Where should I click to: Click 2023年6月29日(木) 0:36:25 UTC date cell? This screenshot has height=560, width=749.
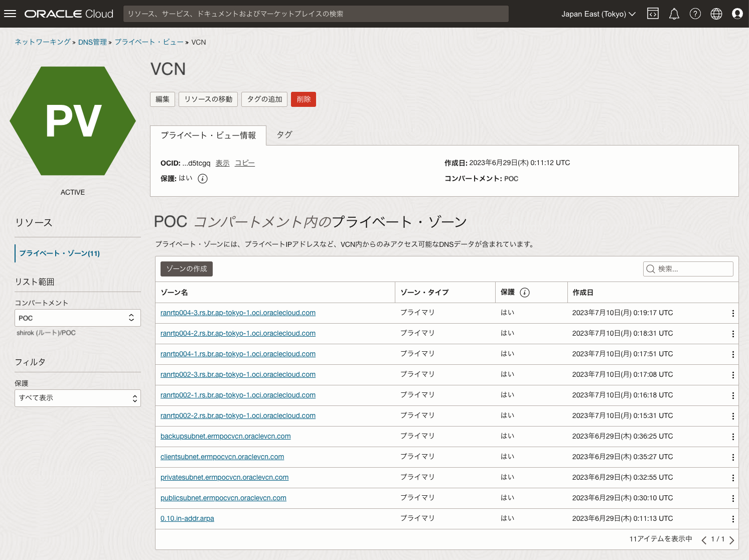tap(623, 437)
